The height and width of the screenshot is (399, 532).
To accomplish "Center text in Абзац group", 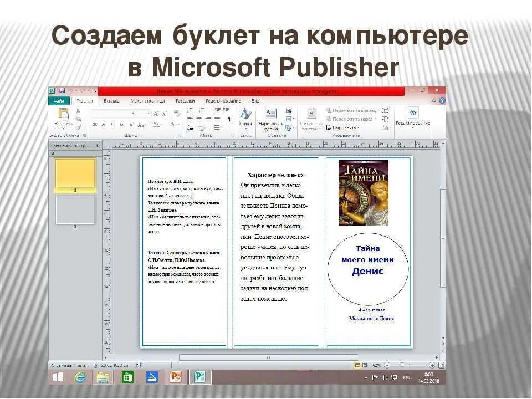I will coord(199,119).
